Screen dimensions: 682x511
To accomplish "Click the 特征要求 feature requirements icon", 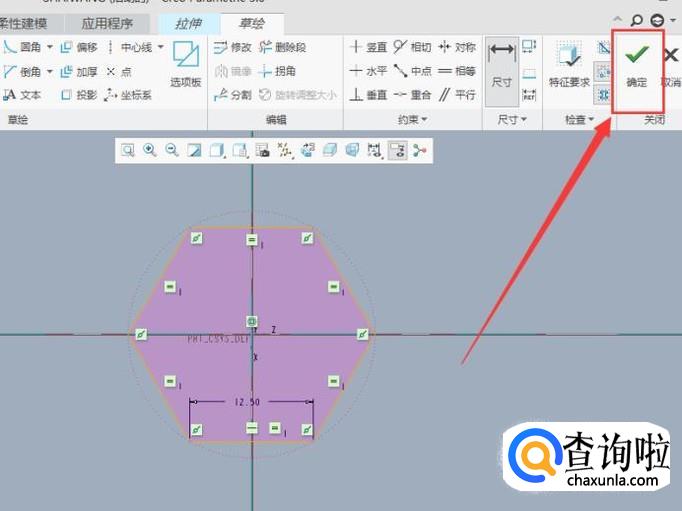I will pos(569,66).
